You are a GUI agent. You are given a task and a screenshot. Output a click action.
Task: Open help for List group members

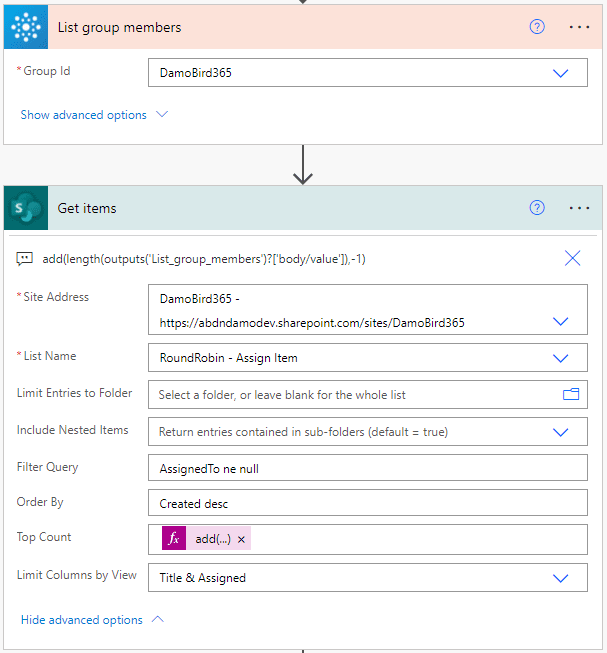coord(537,27)
